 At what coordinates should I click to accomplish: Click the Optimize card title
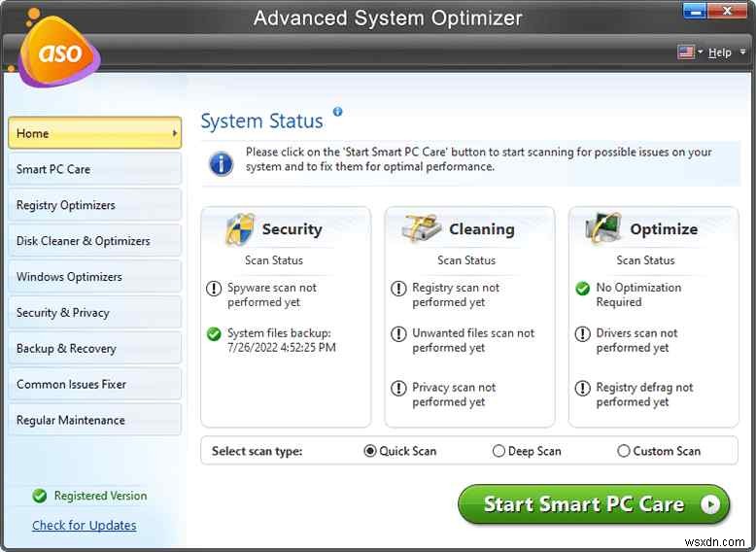coord(664,229)
